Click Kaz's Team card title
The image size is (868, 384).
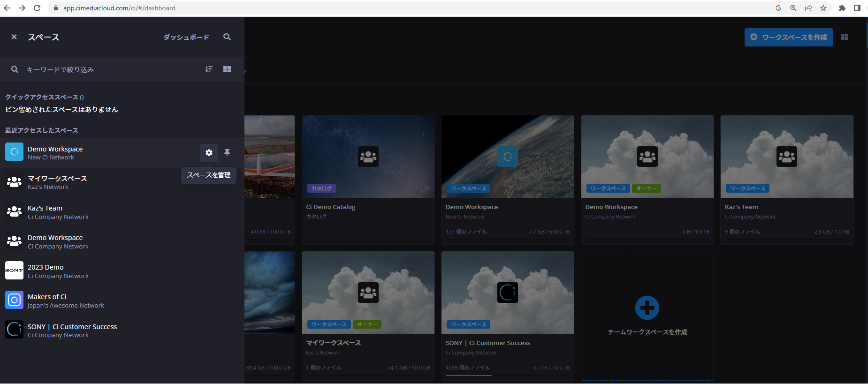pyautogui.click(x=741, y=207)
